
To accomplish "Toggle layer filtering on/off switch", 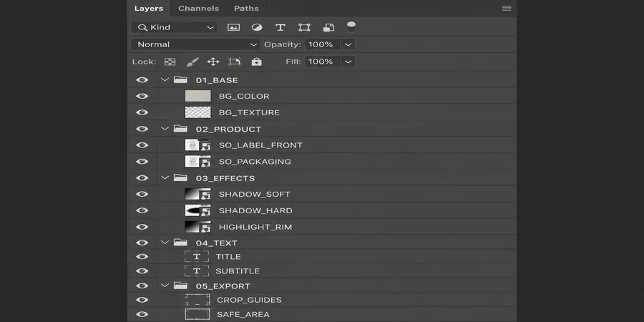I will pyautogui.click(x=351, y=27).
